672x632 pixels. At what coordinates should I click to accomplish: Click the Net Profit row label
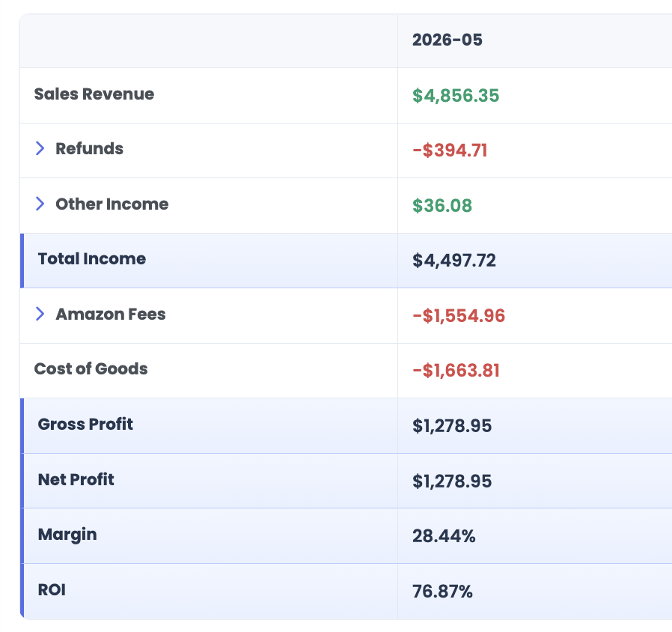(76, 479)
